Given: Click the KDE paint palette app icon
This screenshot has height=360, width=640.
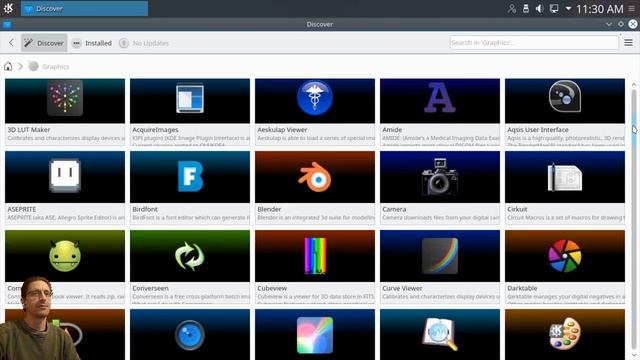Looking at the screenshot, I should [x=564, y=333].
